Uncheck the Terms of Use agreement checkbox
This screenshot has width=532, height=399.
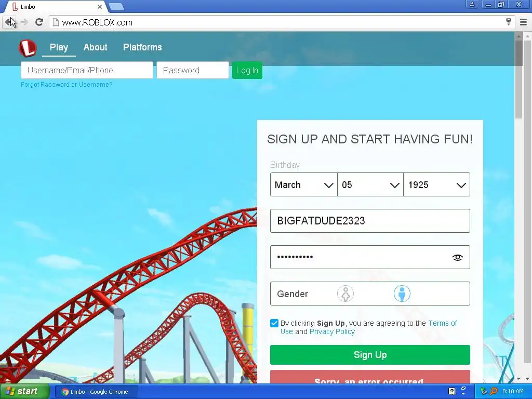(274, 323)
